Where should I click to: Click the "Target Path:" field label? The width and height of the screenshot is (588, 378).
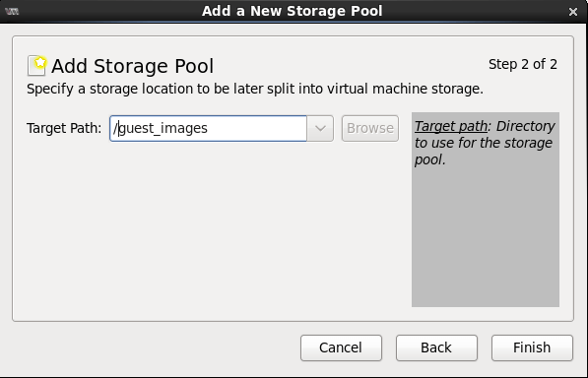click(x=64, y=129)
